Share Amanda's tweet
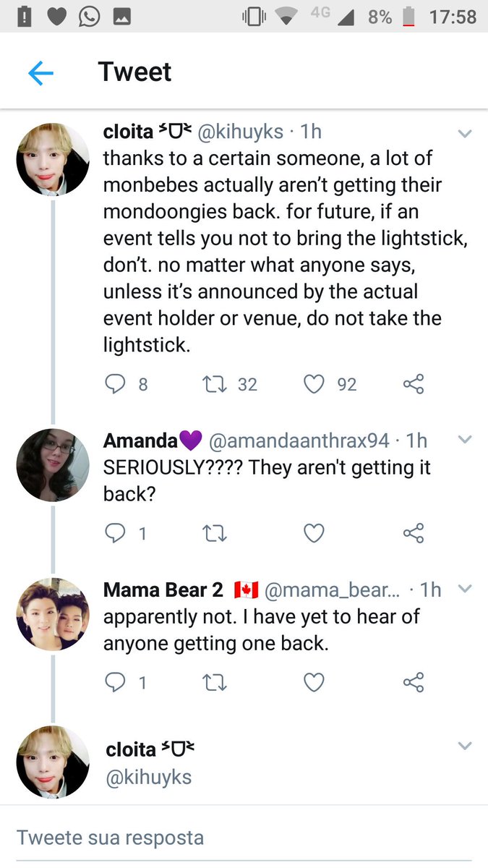488x868 pixels. [413, 534]
